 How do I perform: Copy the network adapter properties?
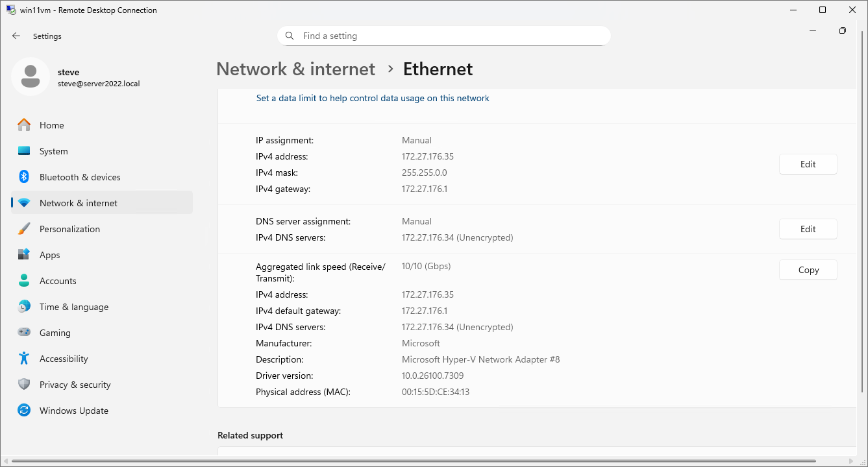[808, 270]
